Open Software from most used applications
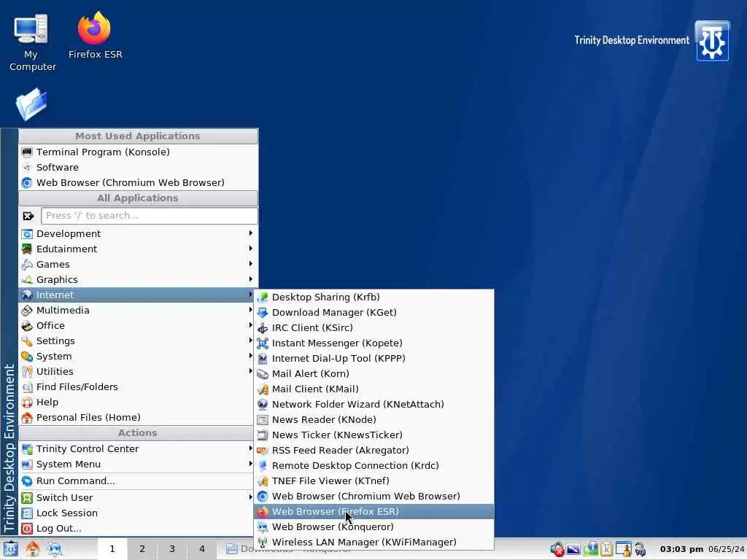This screenshot has height=560, width=747. 138,167
